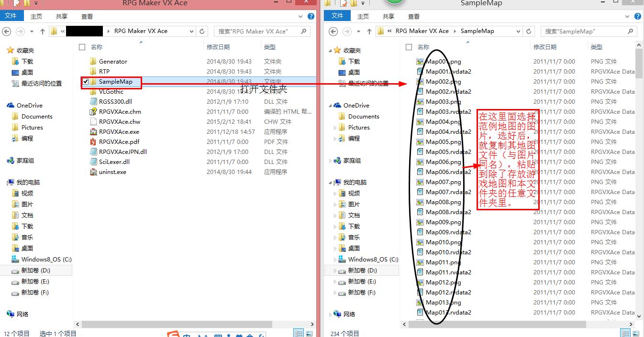Click the SciLexer.dll file icon

point(93,162)
